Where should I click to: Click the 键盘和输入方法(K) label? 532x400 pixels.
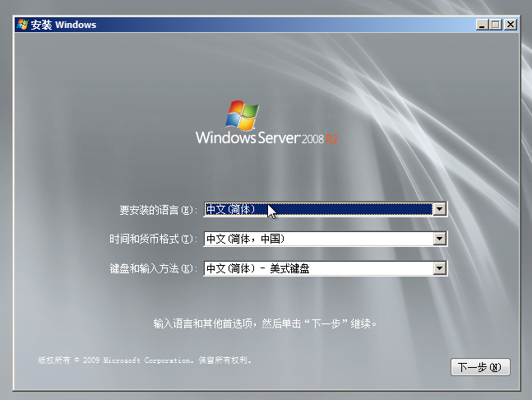[x=154, y=268]
